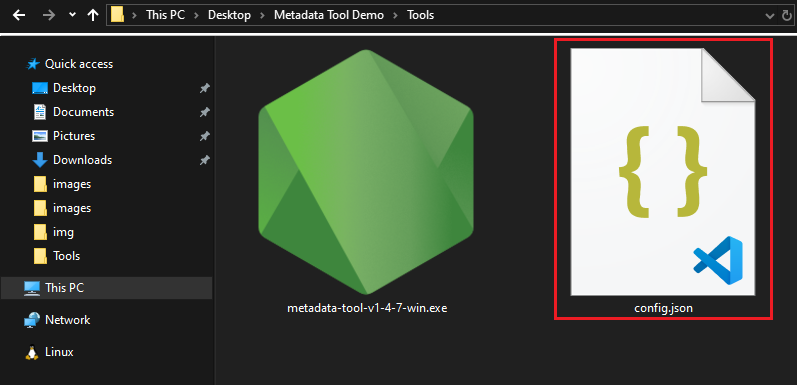This screenshot has height=385, width=797.
Task: Select Quick access in navigation pane
Action: click(79, 64)
